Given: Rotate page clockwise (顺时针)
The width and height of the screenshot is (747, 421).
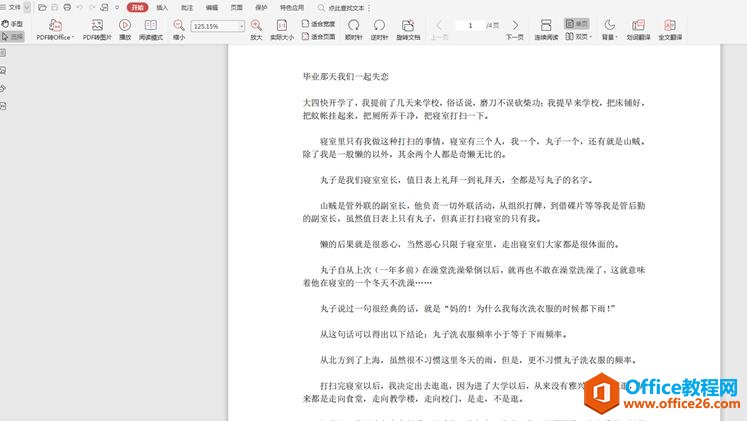Looking at the screenshot, I should point(353,30).
